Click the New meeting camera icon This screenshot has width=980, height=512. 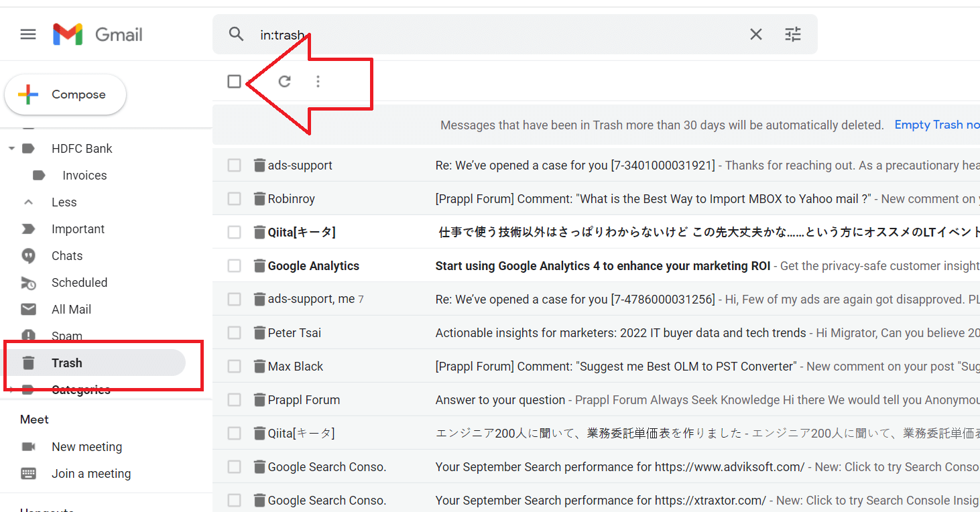coord(28,447)
